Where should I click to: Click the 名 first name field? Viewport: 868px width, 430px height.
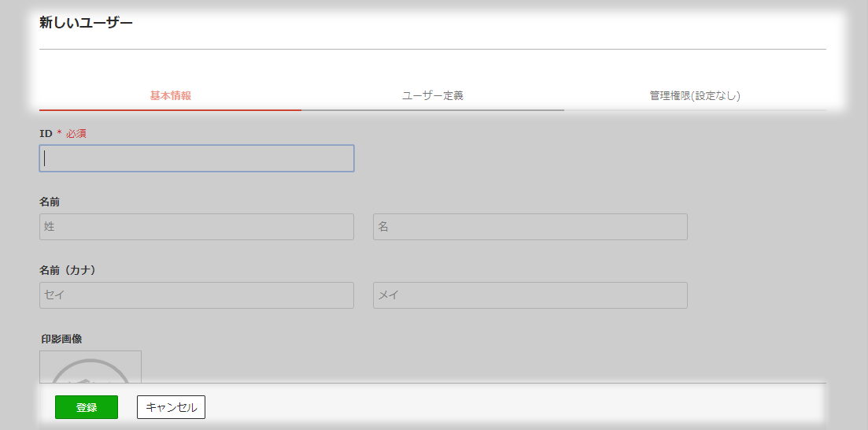click(530, 227)
